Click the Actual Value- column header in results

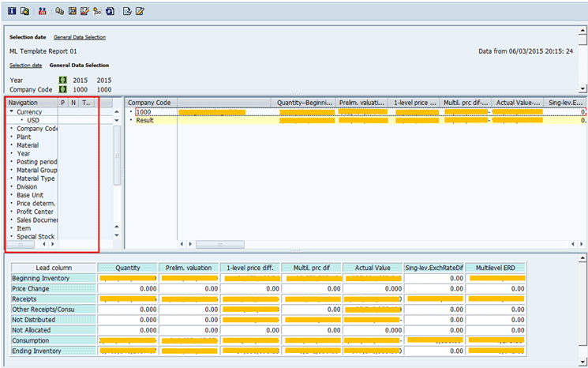(x=518, y=103)
